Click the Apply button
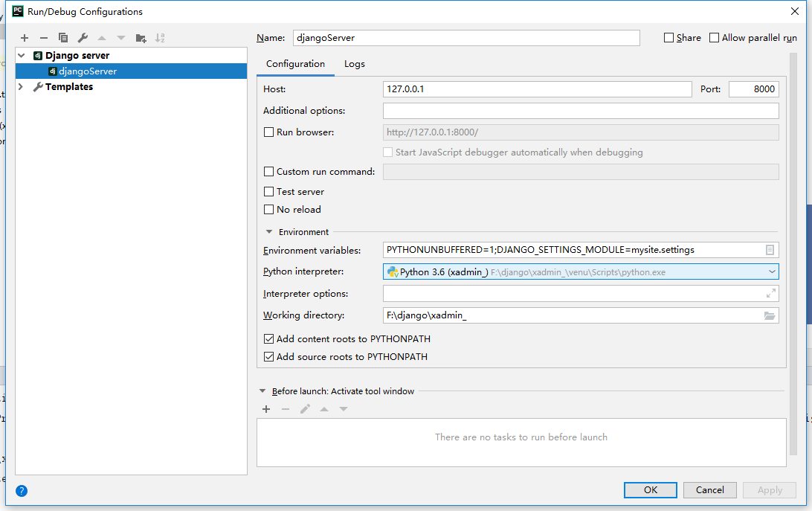 (x=770, y=490)
